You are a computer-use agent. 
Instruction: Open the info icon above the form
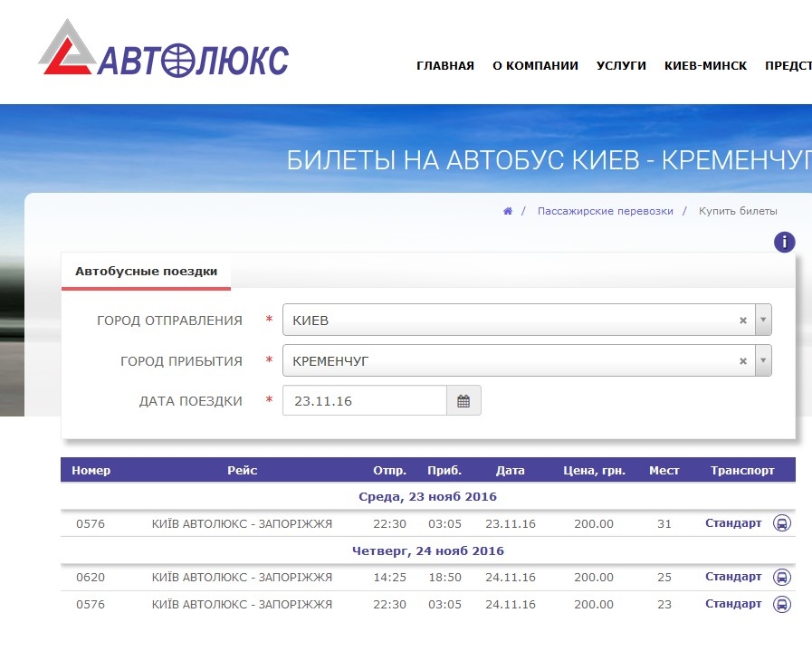[x=784, y=242]
